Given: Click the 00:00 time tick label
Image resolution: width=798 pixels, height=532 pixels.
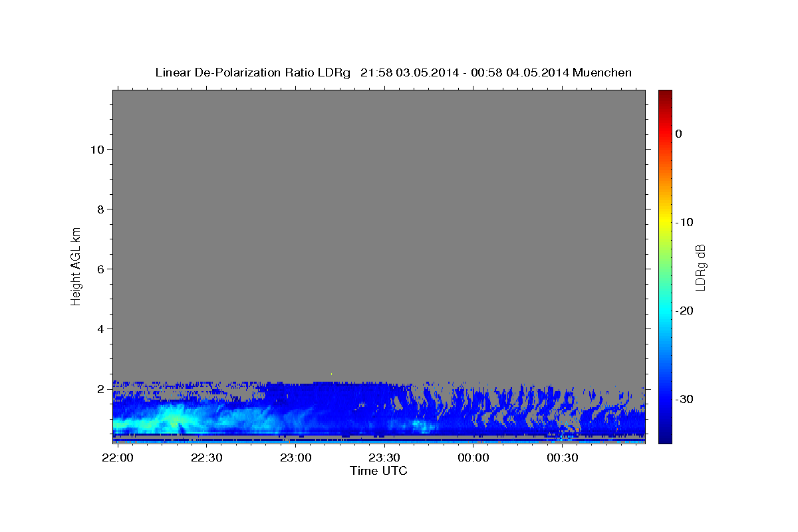Looking at the screenshot, I should [x=473, y=459].
